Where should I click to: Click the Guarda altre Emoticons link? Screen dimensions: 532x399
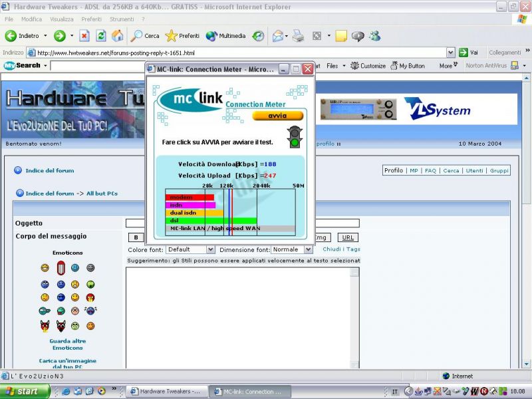pyautogui.click(x=68, y=344)
